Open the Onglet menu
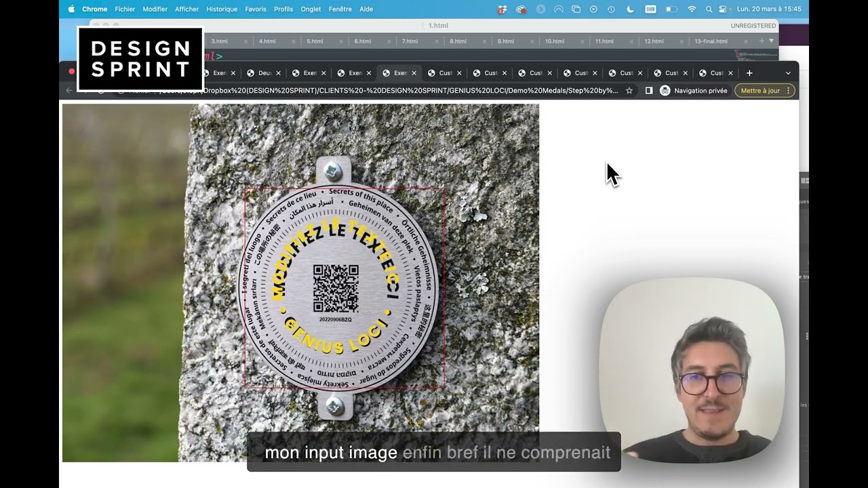The width and height of the screenshot is (868, 488). (x=311, y=9)
